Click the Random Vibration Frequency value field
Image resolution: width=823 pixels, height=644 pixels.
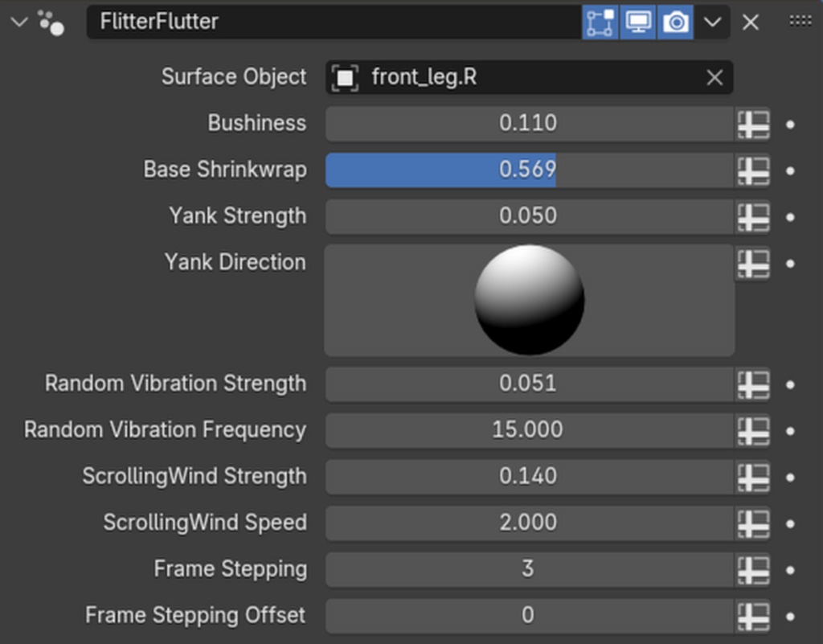point(528,430)
